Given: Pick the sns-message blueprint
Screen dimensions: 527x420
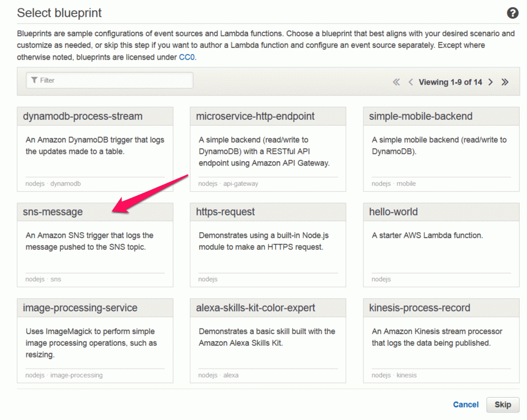Looking at the screenshot, I should tap(95, 245).
